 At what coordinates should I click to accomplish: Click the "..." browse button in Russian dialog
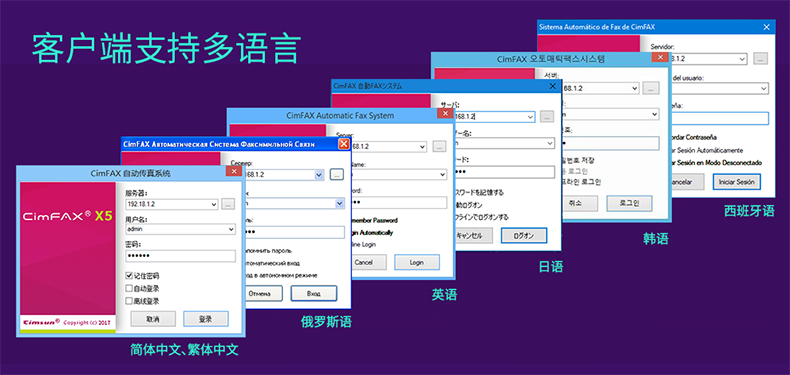click(x=337, y=174)
